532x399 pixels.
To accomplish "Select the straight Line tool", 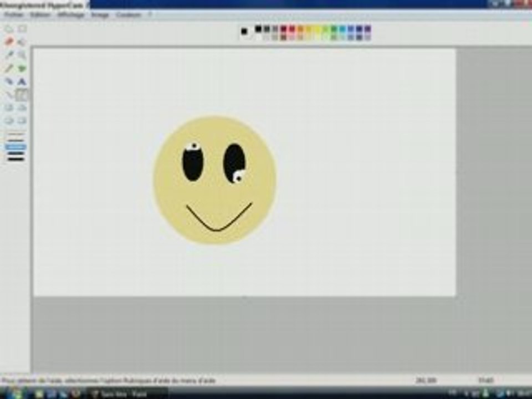I will pos(9,95).
